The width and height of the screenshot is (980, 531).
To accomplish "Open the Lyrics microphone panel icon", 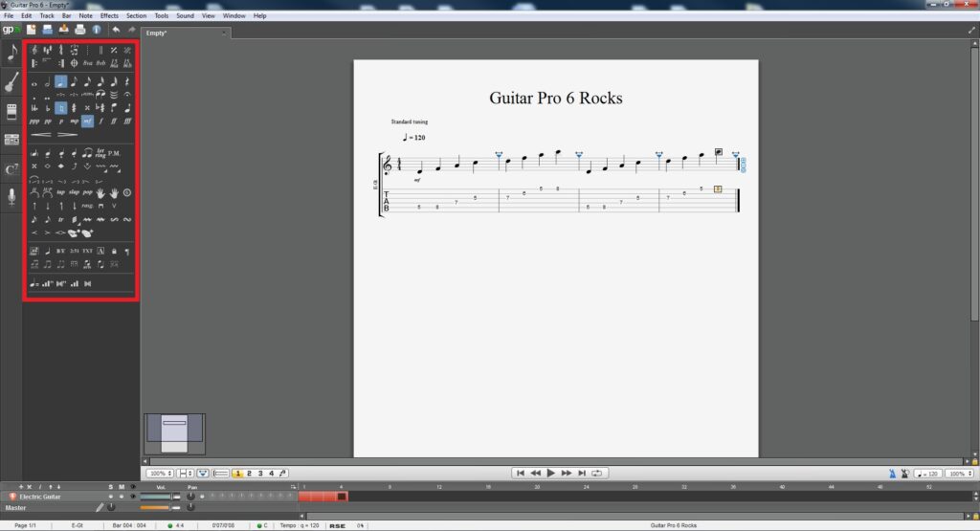I will [11, 196].
